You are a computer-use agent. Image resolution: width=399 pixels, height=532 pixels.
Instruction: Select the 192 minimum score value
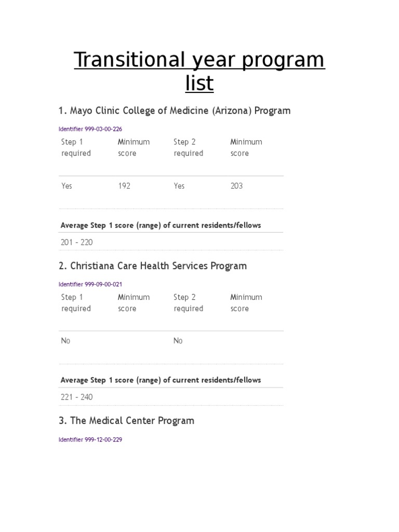click(124, 186)
